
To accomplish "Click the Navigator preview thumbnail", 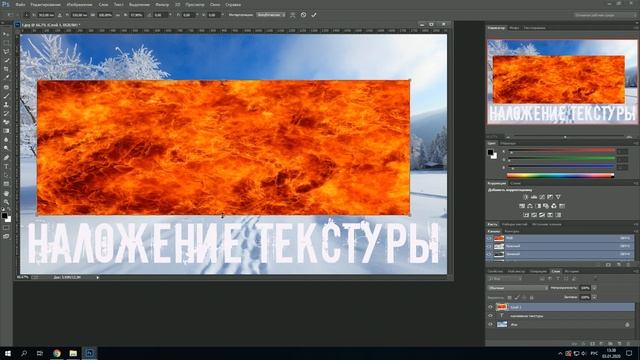I will (562, 82).
